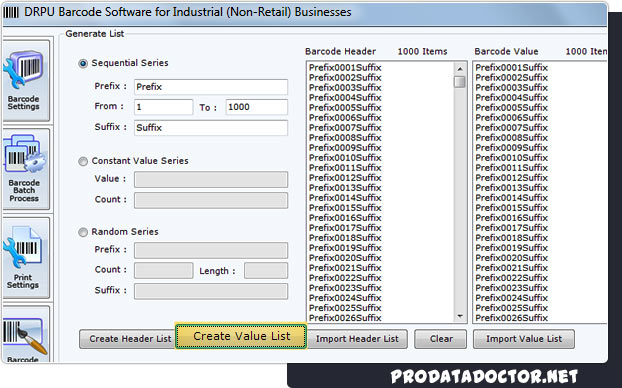The width and height of the screenshot is (622, 388).
Task: Select Prefix0026Suffix in the Barcode Header list
Action: tap(345, 318)
